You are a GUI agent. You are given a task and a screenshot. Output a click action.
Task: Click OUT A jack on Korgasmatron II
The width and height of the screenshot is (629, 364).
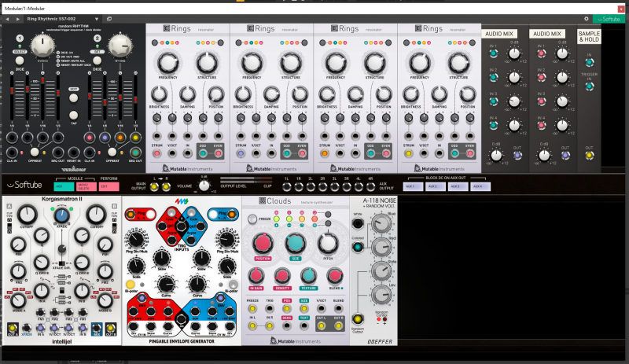[13, 328]
